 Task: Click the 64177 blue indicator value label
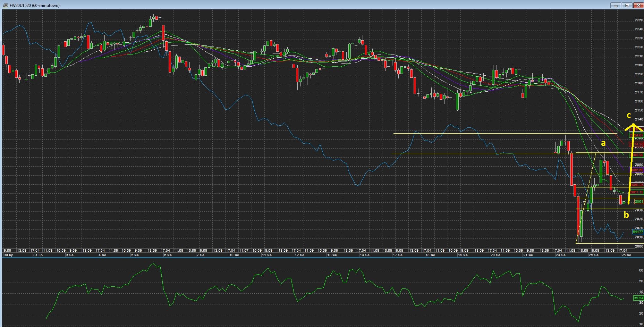click(638, 232)
